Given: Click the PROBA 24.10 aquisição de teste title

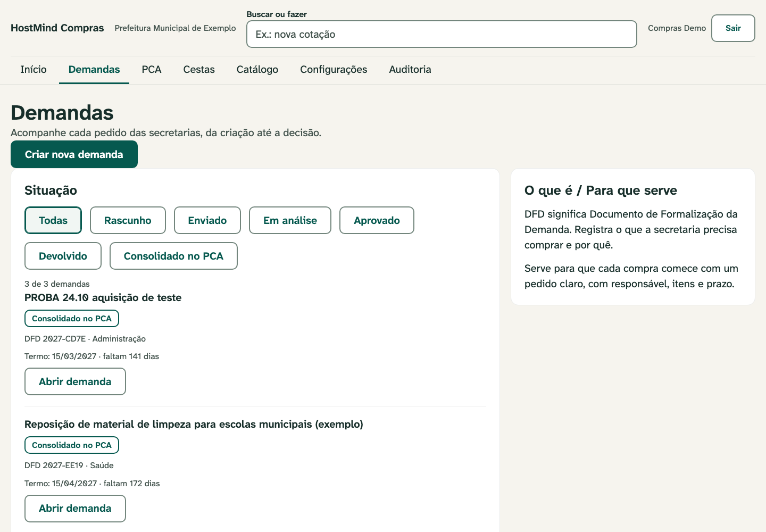Looking at the screenshot, I should coord(103,298).
